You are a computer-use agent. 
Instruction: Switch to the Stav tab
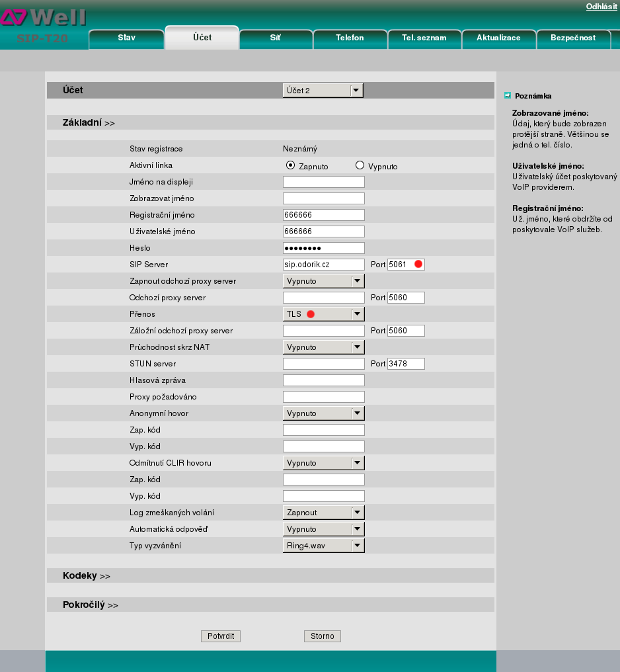coord(126,38)
